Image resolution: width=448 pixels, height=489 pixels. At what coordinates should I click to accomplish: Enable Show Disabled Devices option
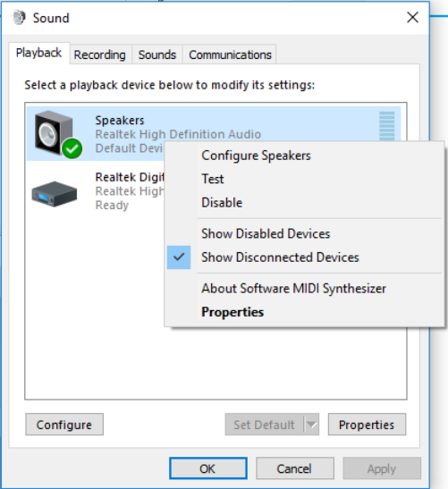[x=266, y=233]
